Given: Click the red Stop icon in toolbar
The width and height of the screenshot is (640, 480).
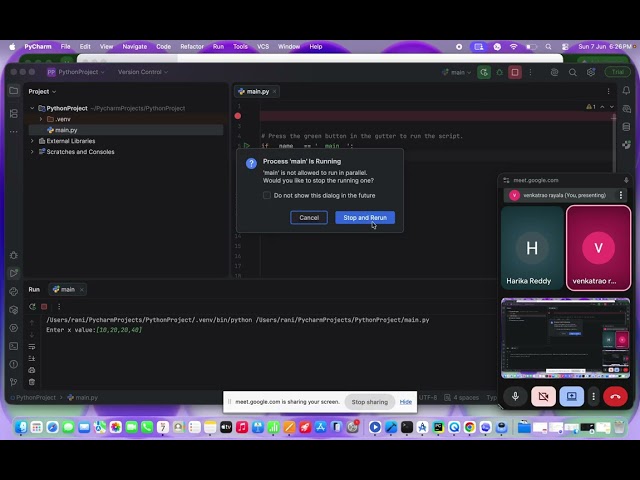Looking at the screenshot, I should pos(515,72).
